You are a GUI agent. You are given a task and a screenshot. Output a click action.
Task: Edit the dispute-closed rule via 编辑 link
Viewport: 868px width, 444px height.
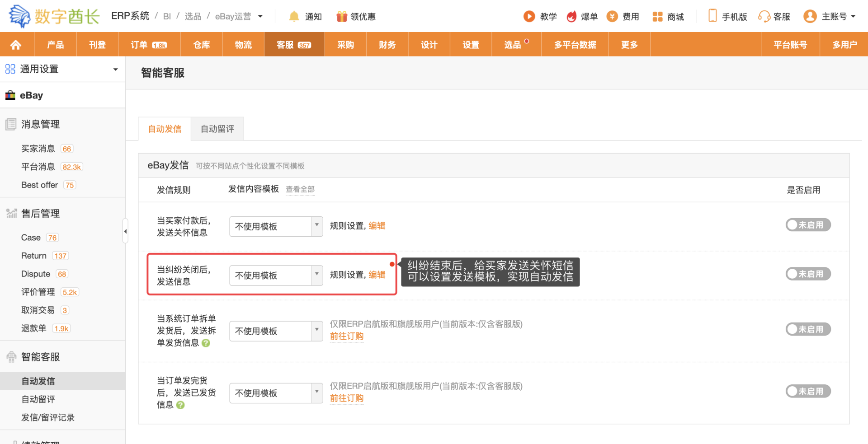point(377,275)
